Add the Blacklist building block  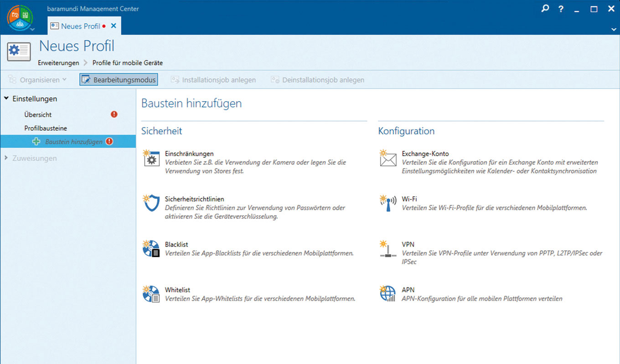(176, 245)
